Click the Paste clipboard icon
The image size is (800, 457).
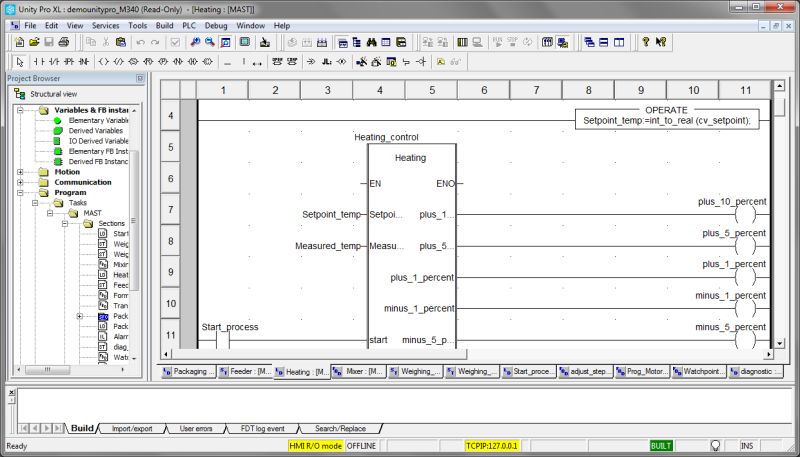(x=120, y=42)
